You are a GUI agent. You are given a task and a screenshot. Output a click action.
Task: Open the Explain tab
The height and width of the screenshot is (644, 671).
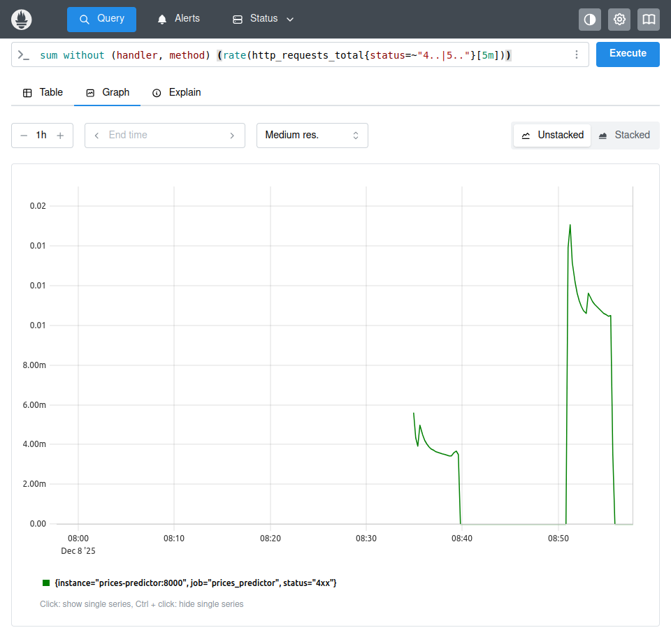point(177,92)
